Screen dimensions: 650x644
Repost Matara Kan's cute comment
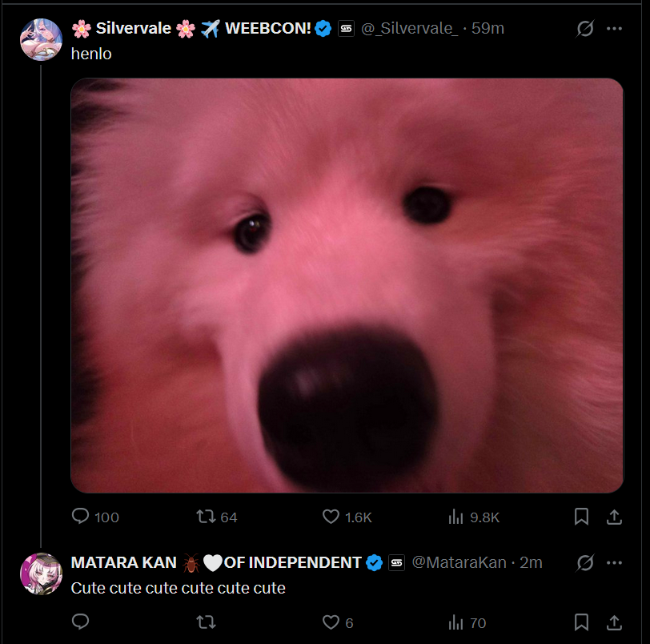click(x=206, y=622)
